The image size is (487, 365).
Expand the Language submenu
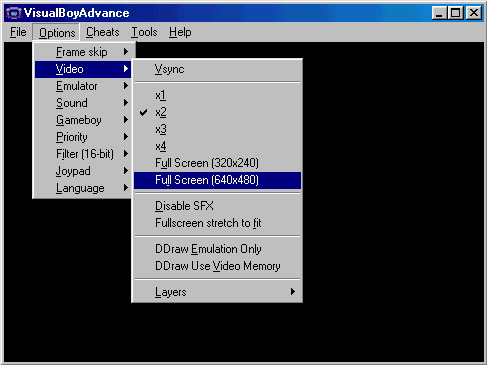tap(83, 188)
